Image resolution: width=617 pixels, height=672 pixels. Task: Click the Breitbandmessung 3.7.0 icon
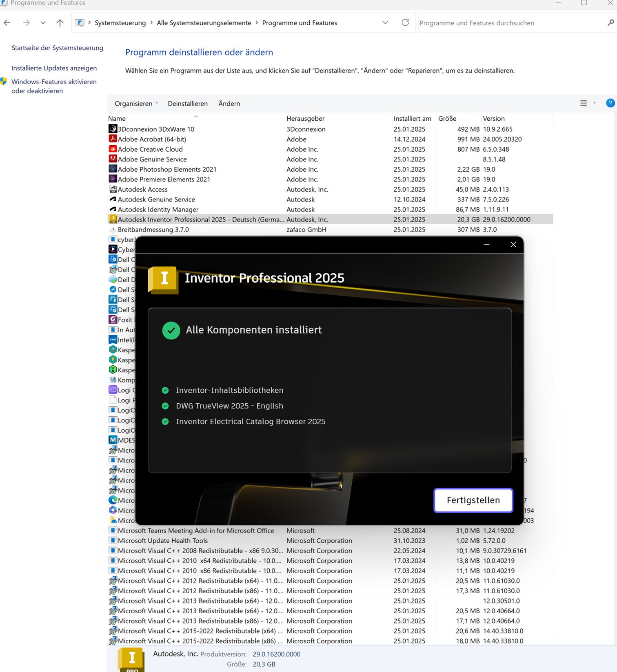click(x=113, y=229)
